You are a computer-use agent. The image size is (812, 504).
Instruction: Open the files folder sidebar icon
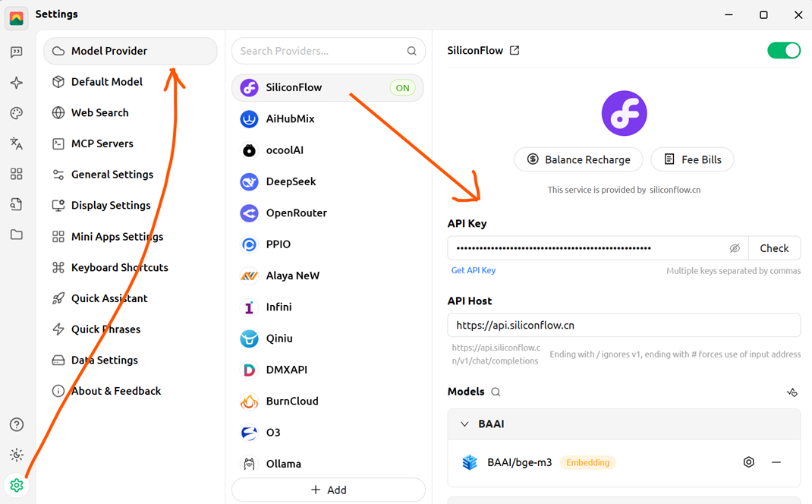pyautogui.click(x=17, y=235)
